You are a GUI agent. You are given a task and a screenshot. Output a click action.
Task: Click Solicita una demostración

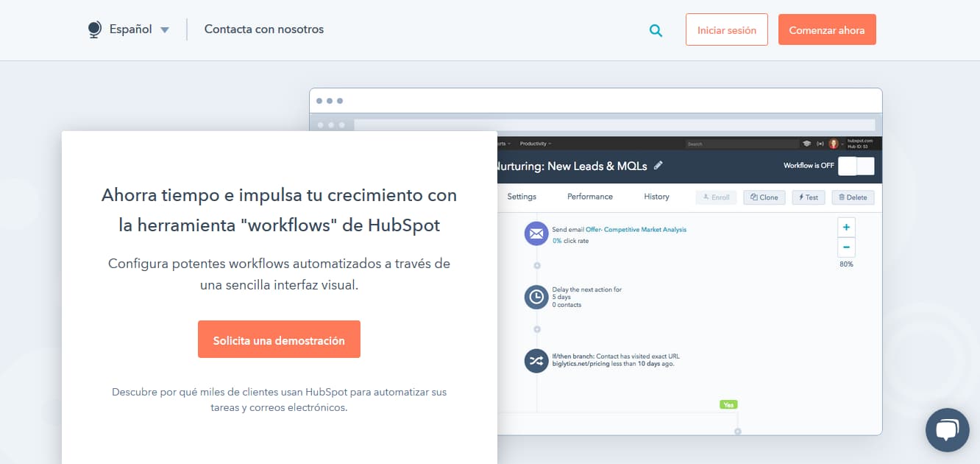[x=279, y=340]
